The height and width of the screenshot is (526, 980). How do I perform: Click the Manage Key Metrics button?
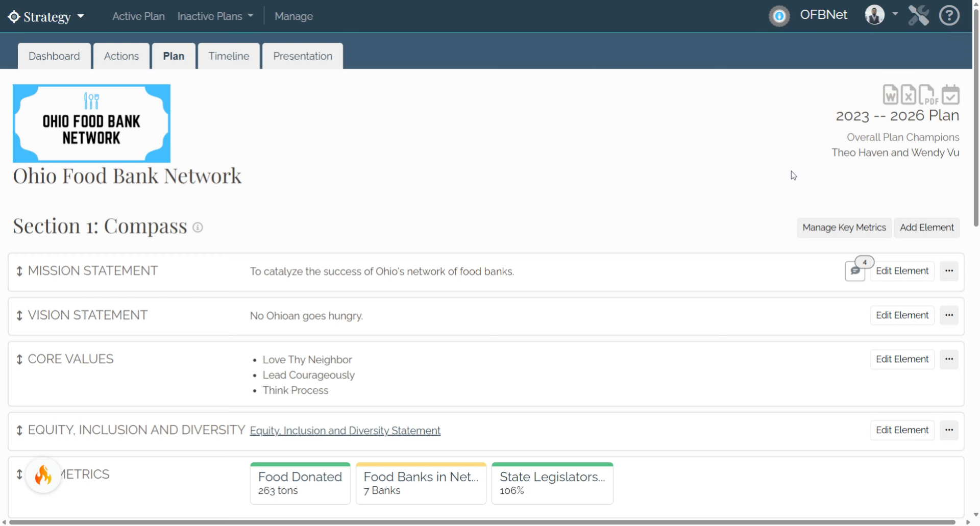coord(844,228)
